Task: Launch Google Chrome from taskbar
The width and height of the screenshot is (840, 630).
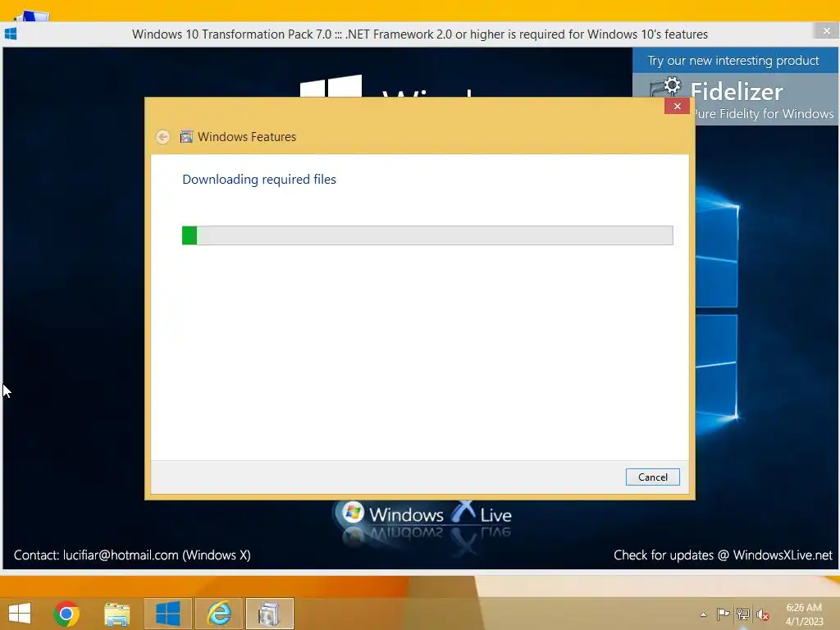Action: click(x=66, y=614)
